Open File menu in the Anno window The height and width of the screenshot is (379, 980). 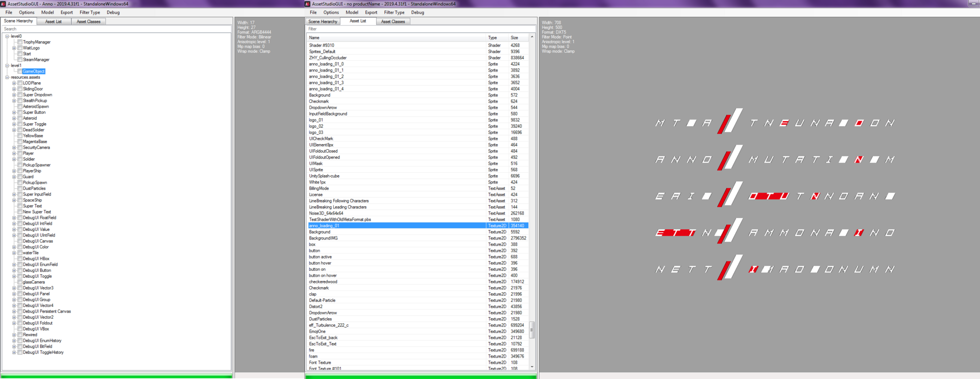[x=9, y=12]
